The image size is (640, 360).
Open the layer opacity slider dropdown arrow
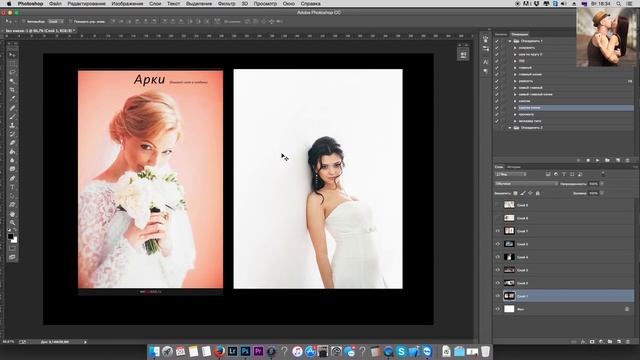coord(602,184)
